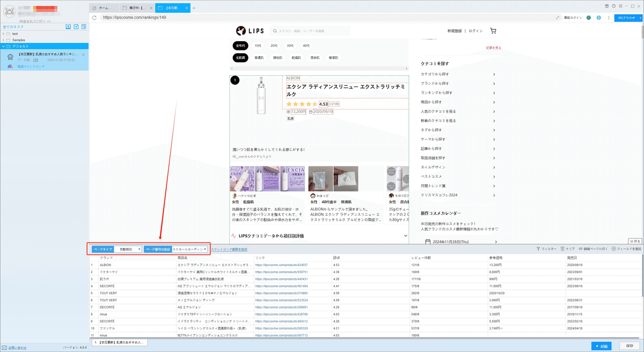Click the blue circle icon in browser toolbar

tap(598, 18)
